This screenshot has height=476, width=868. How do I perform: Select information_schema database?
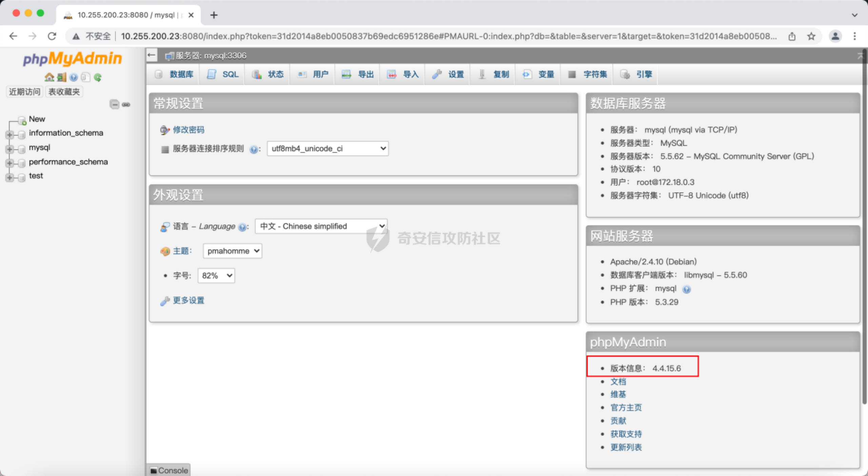tap(66, 133)
